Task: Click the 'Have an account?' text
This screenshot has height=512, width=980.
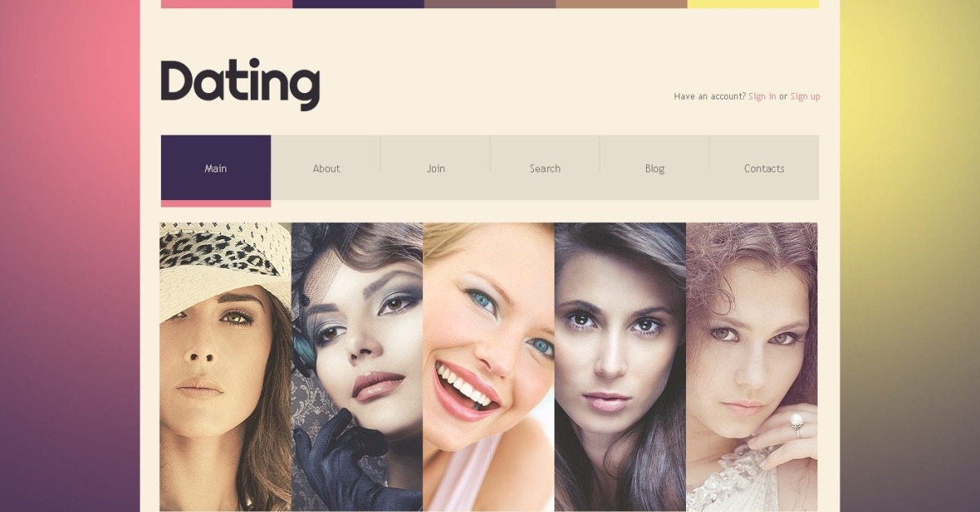Action: (x=710, y=96)
